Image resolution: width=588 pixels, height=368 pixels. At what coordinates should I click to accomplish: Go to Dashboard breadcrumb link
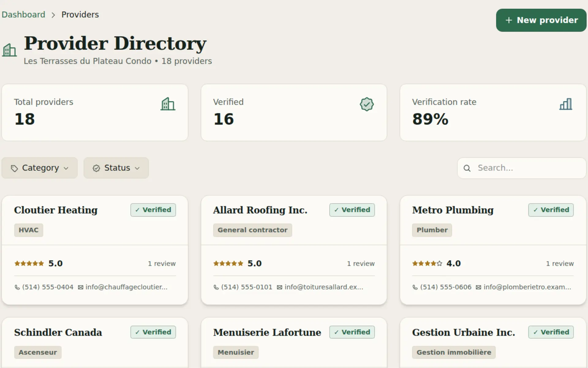click(23, 15)
